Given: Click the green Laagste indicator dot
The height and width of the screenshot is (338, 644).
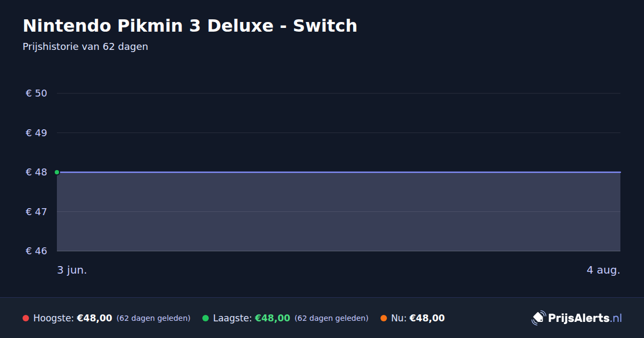Looking at the screenshot, I should point(206,318).
